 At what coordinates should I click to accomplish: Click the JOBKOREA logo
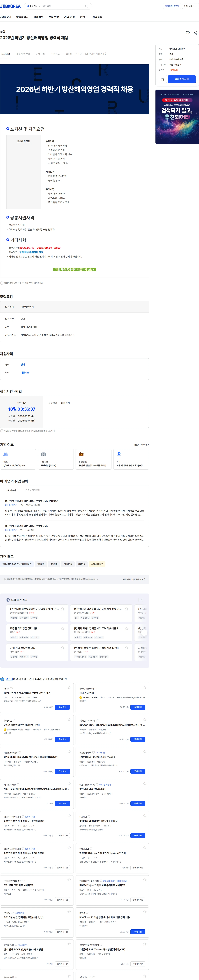[x=11, y=6]
